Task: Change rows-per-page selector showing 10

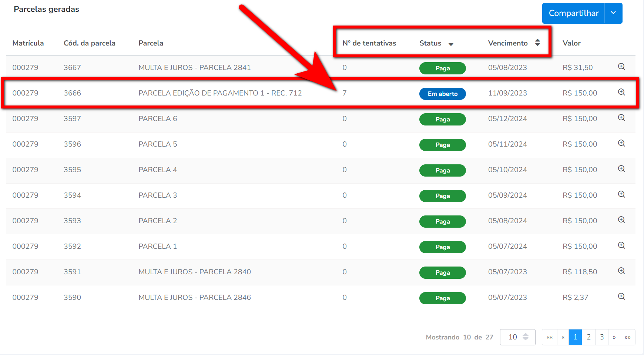Action: 517,337
